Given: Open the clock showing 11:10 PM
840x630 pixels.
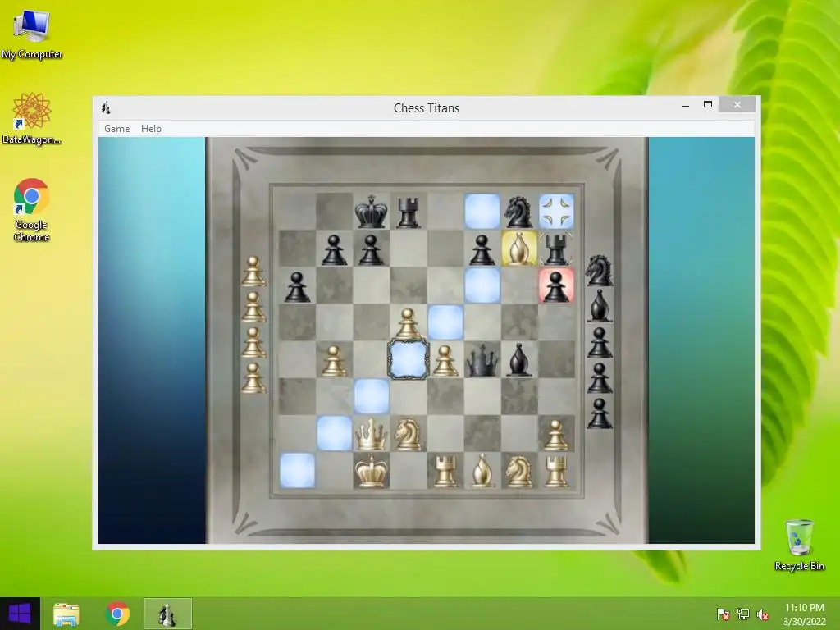Looking at the screenshot, I should coord(804,614).
